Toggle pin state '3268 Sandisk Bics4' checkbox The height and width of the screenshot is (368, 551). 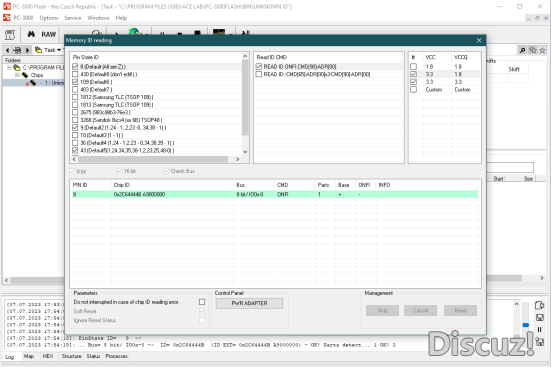coord(75,120)
